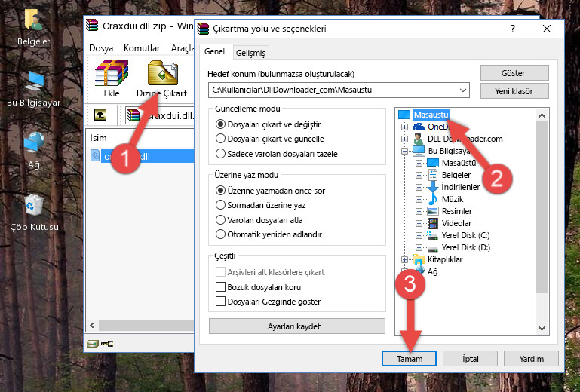Switch to the Genel tab
This screenshot has width=580, height=392.
pos(214,51)
